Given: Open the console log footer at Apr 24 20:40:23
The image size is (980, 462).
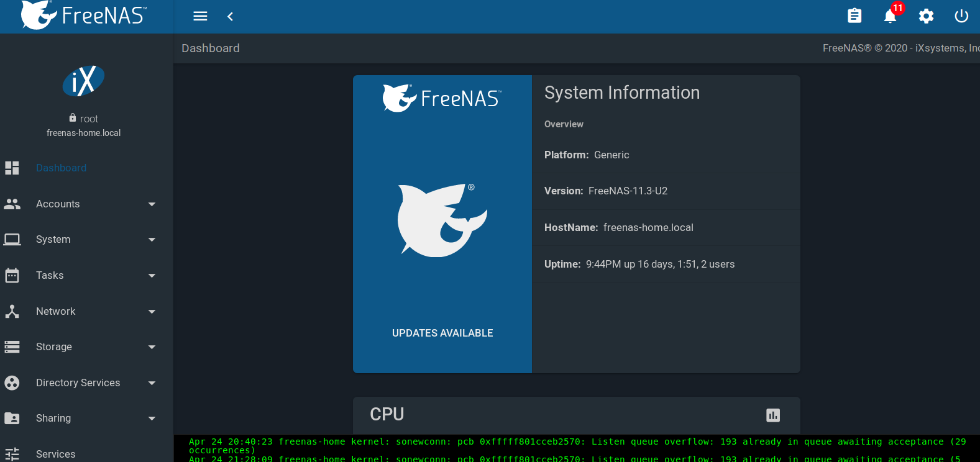Looking at the screenshot, I should (577, 446).
